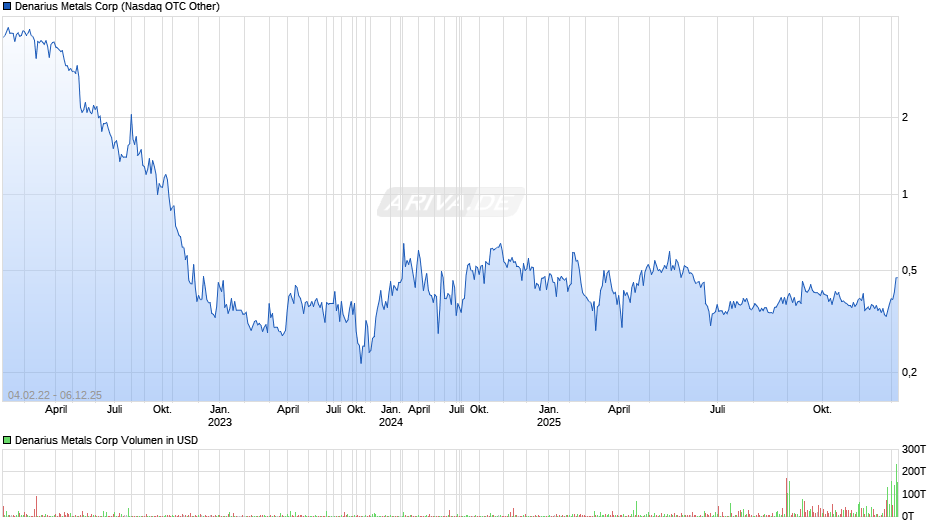Click the volume axis label '200T'

914,471
